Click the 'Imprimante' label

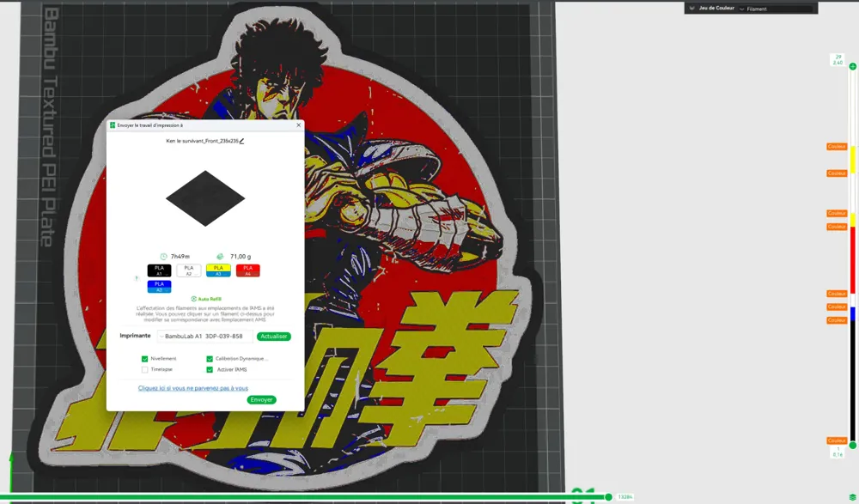point(136,336)
